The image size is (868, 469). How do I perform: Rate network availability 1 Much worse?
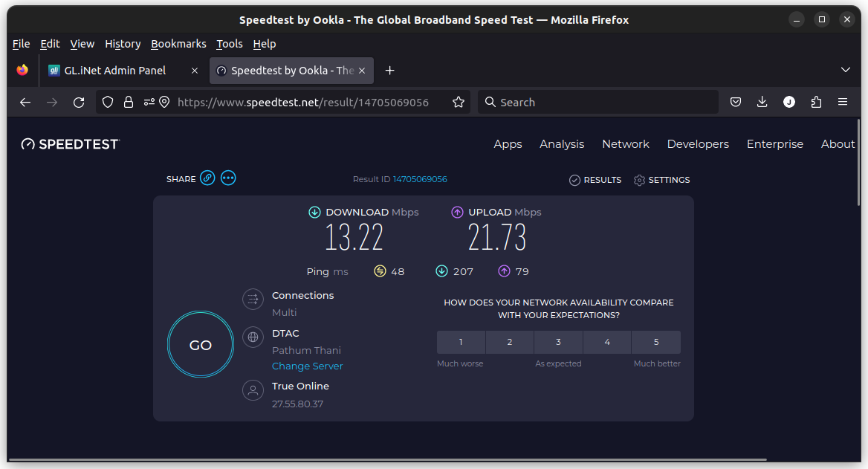point(461,342)
